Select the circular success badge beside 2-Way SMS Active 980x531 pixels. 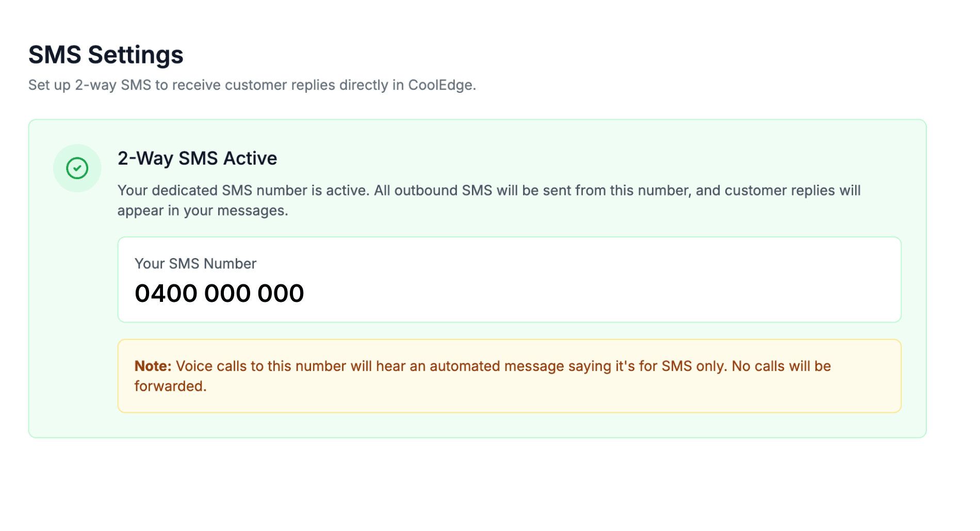coord(77,167)
